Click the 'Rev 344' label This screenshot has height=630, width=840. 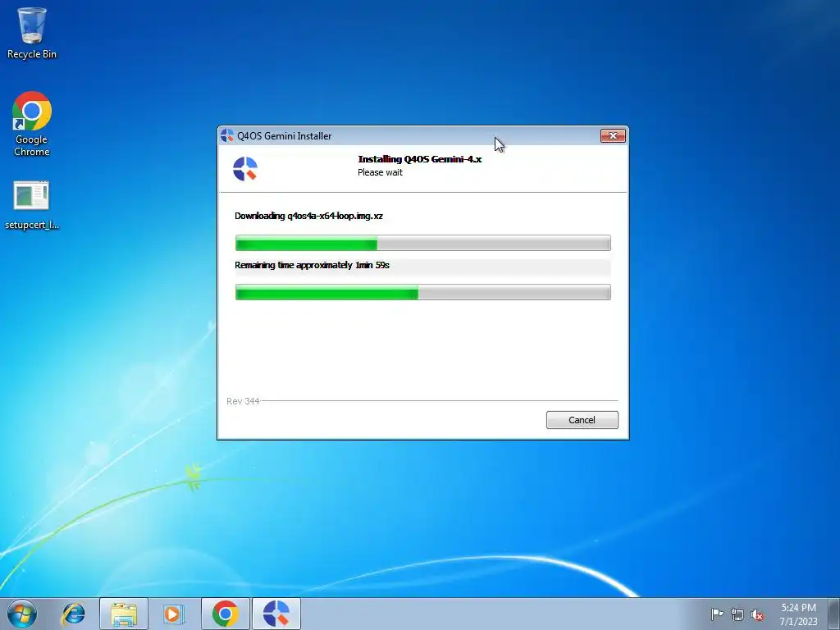click(243, 401)
